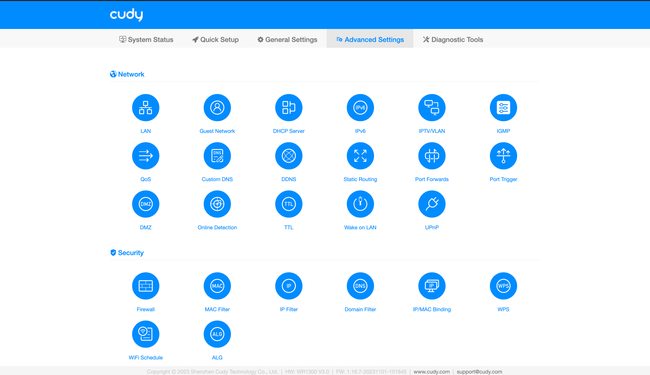Open the WPS settings icon
650x375 pixels.
[503, 286]
